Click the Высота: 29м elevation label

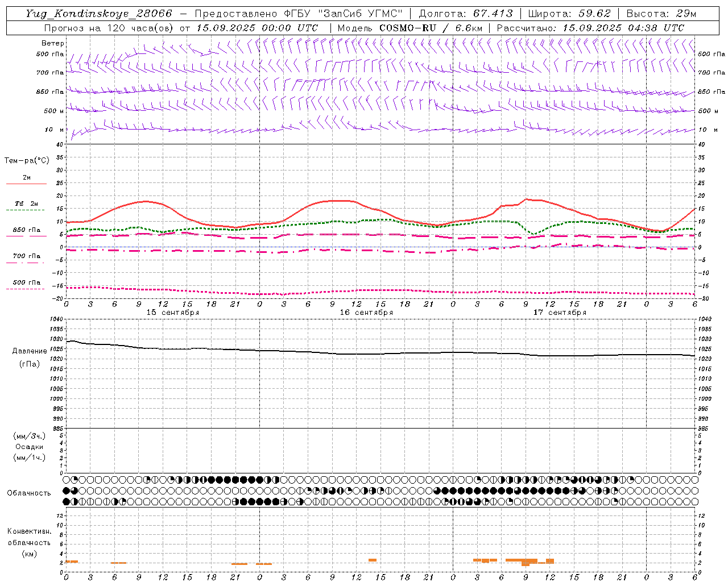coord(661,14)
